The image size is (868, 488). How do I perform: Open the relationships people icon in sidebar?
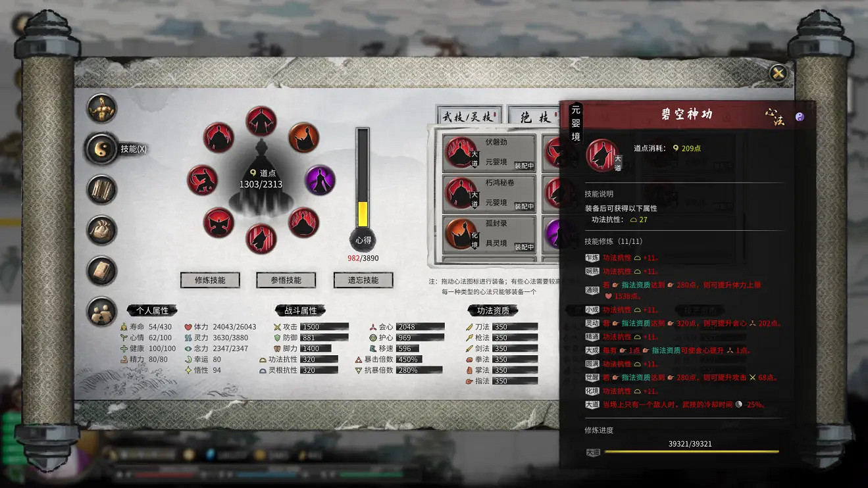102,312
